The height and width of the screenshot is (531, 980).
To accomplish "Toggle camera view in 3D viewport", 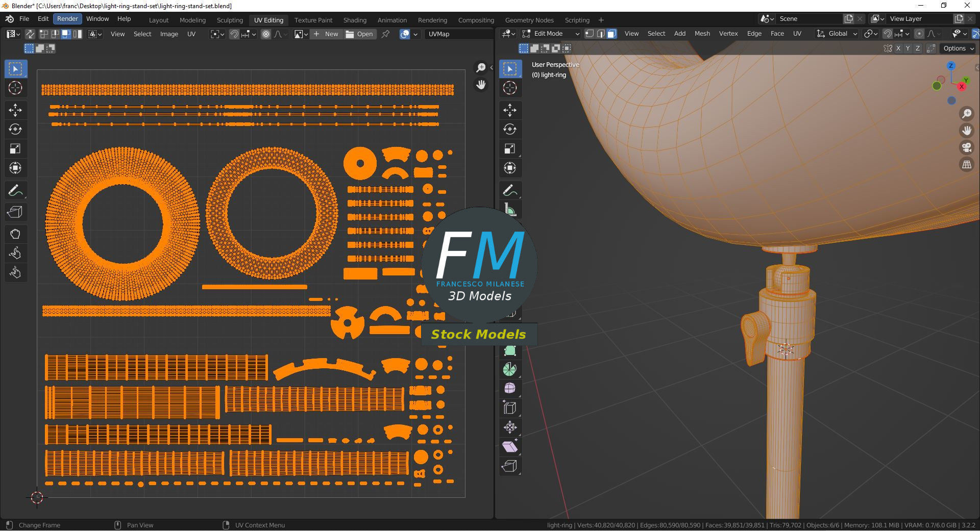I will pyautogui.click(x=967, y=148).
